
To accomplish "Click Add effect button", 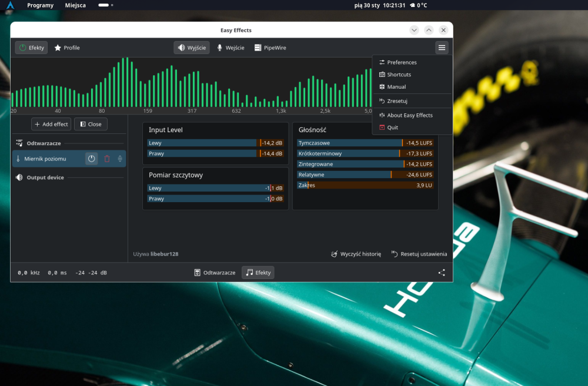I will pos(51,124).
